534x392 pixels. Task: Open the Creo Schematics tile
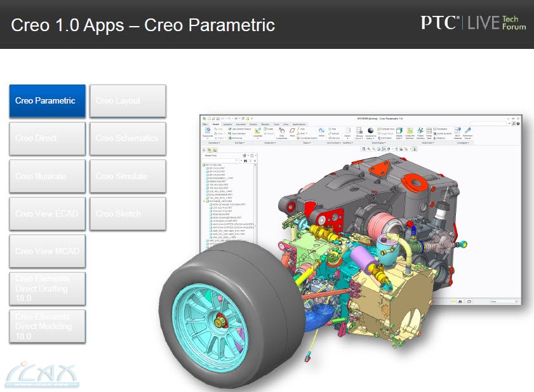coord(128,139)
